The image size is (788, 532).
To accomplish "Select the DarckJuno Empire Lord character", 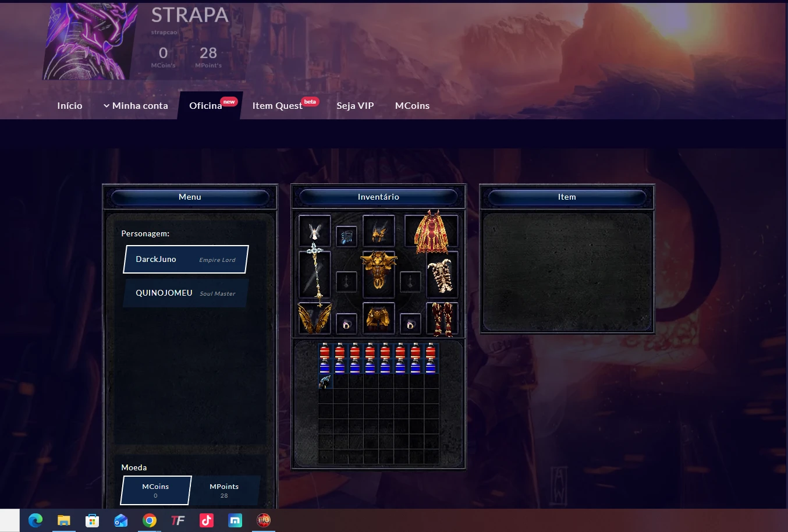I will point(186,259).
